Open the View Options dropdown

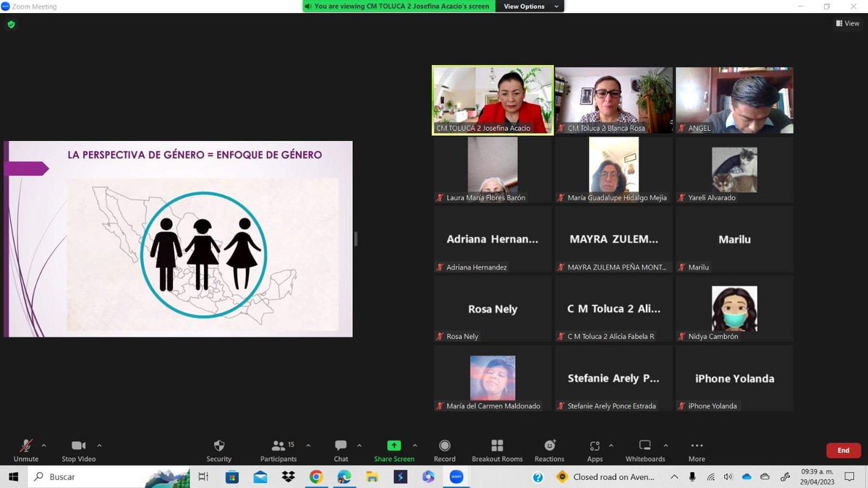pyautogui.click(x=532, y=7)
